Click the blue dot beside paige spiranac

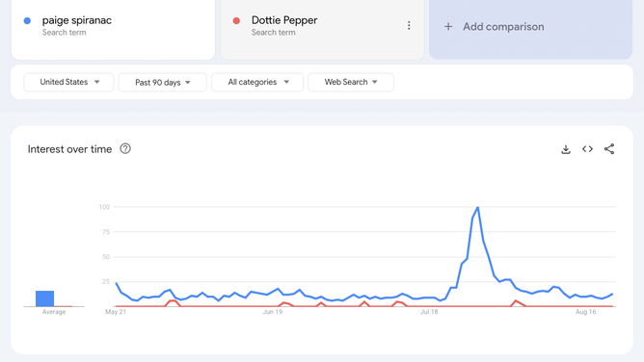[x=27, y=20]
